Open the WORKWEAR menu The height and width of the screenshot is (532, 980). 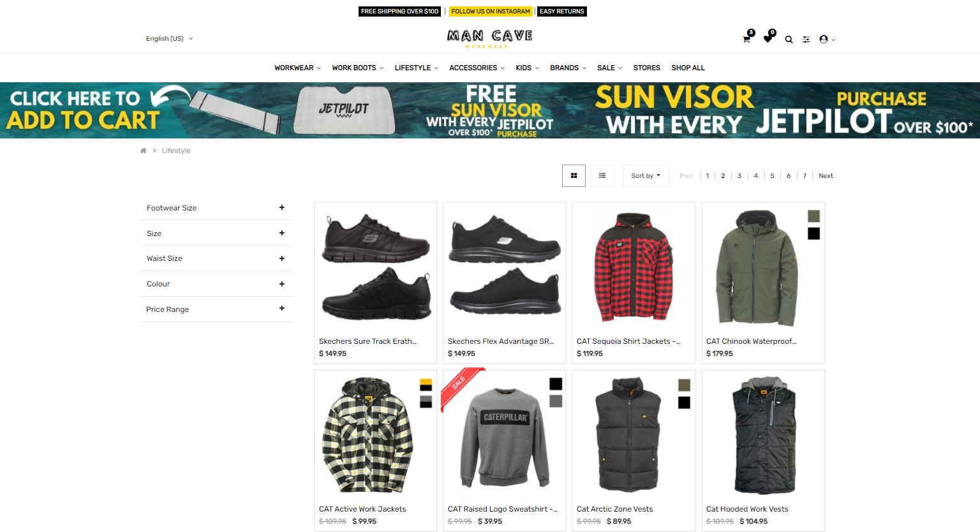[x=297, y=68]
